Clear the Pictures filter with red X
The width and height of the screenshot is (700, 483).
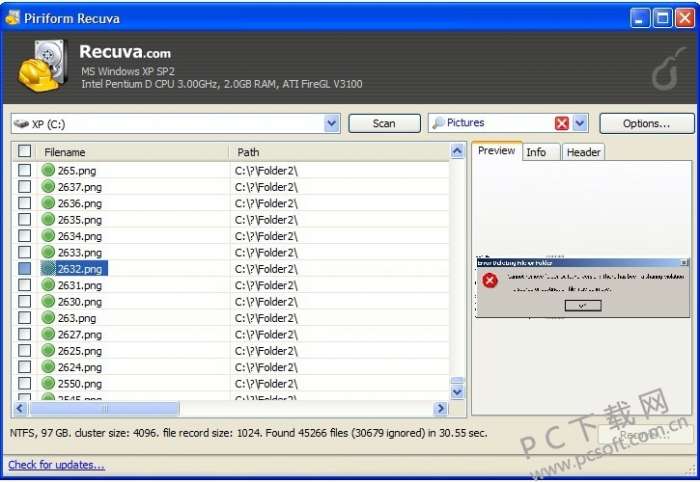562,123
